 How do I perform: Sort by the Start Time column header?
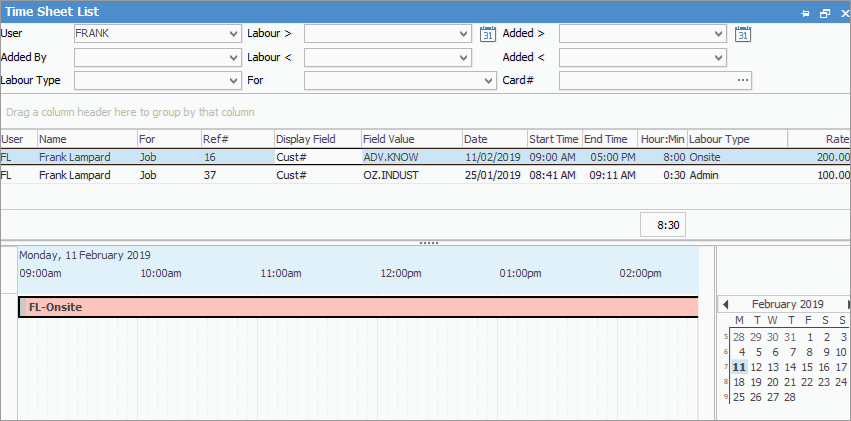point(555,139)
